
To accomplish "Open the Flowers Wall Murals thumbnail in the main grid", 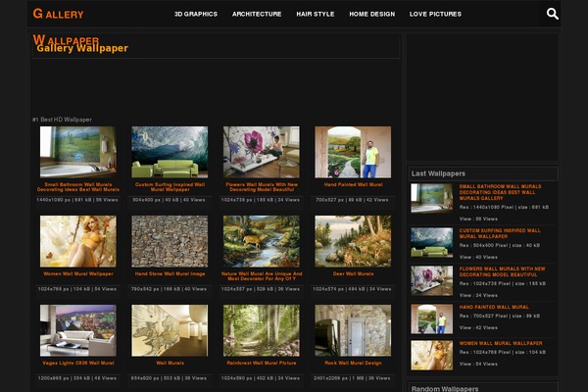I will pos(262,152).
